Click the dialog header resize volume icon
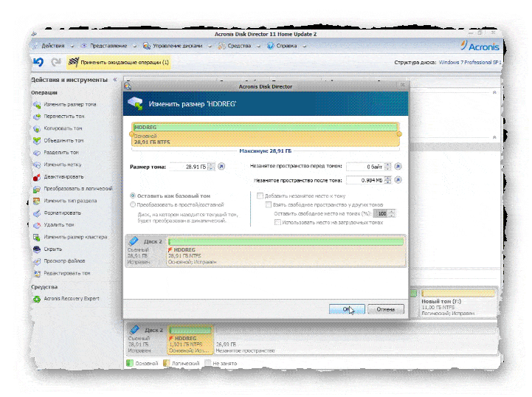 pyautogui.click(x=135, y=103)
